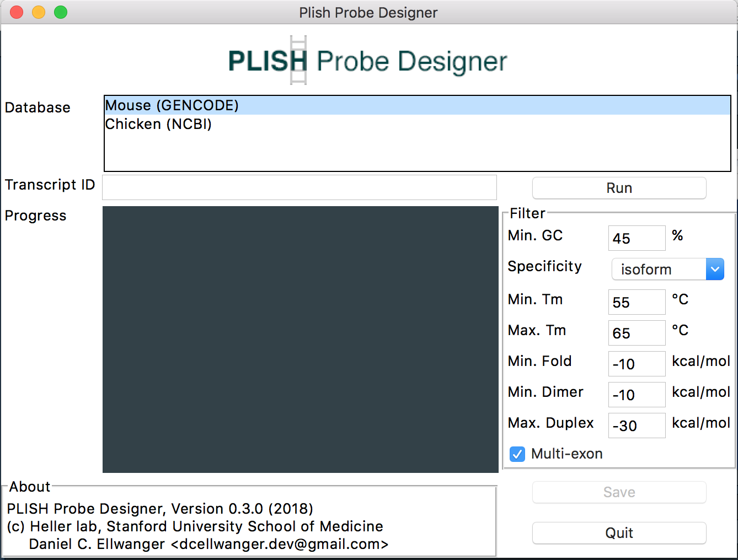Click the PLISH Probe Designer logo
The image size is (738, 560).
[368, 61]
